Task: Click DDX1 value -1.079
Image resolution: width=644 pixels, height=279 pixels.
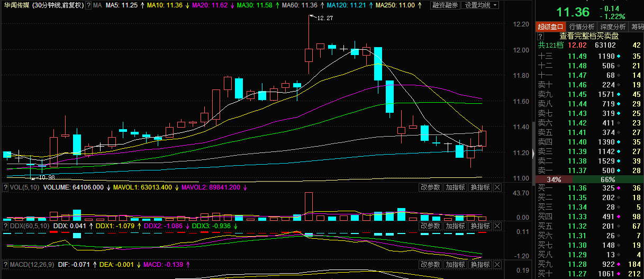Action: pos(116,226)
